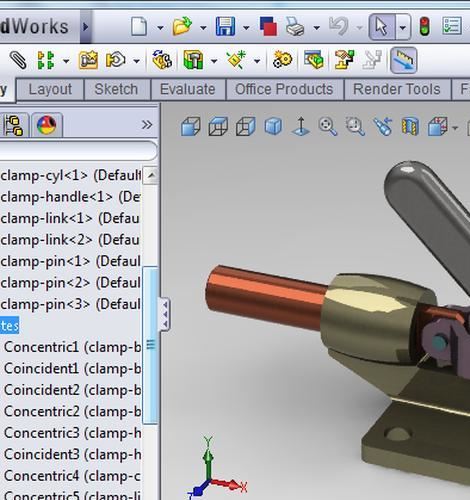Select clamp-link<2> component
Screen dimensions: 470x500
click(x=70, y=240)
